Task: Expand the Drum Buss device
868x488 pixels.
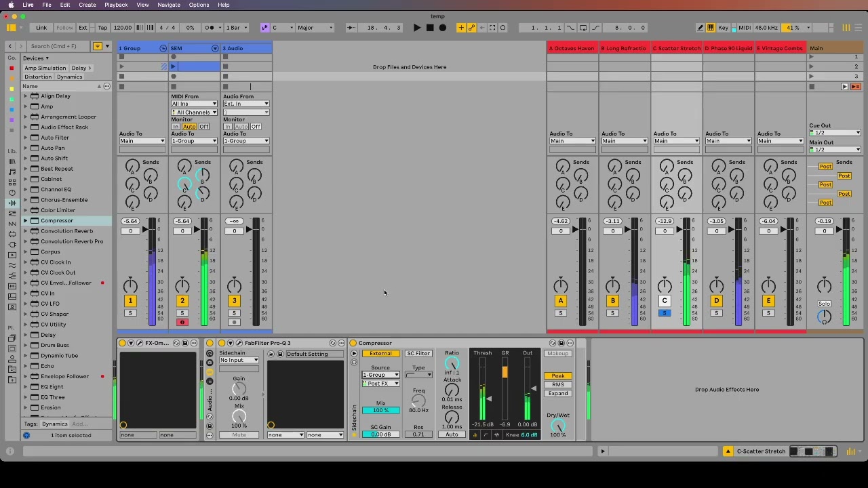Action: click(x=26, y=345)
